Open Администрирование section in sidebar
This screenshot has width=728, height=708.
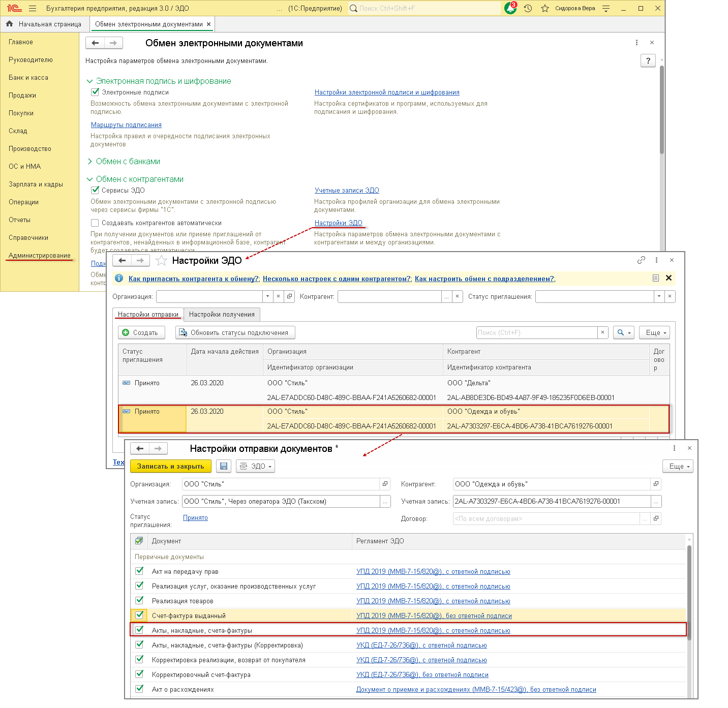point(40,256)
